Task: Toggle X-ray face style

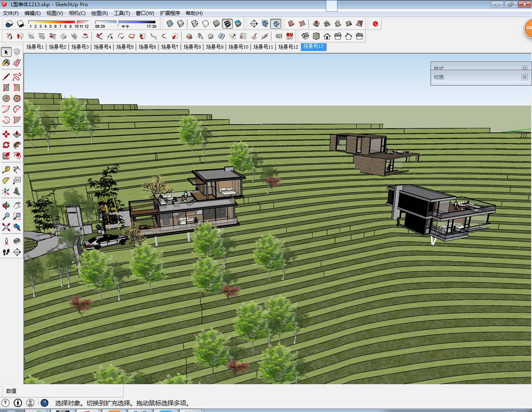Action: pos(170,24)
